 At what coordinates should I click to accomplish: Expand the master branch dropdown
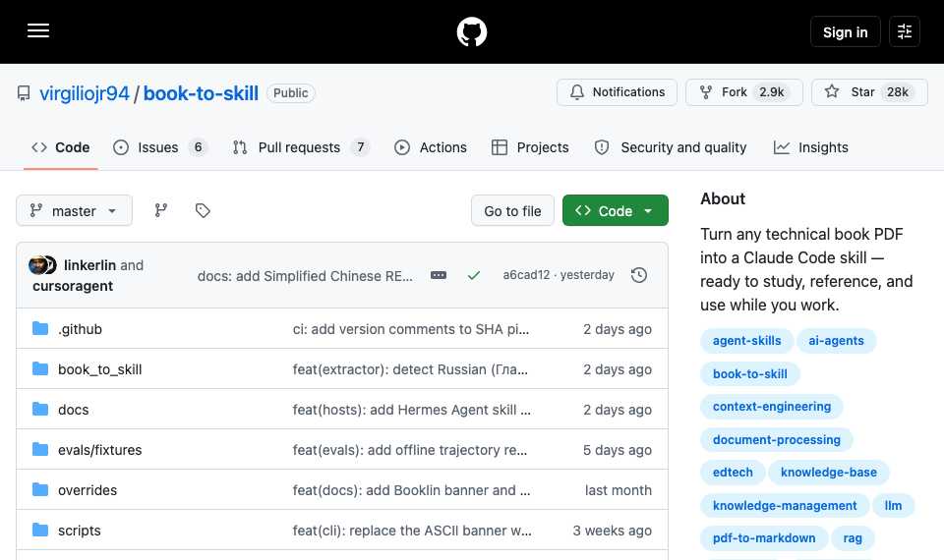tap(74, 210)
